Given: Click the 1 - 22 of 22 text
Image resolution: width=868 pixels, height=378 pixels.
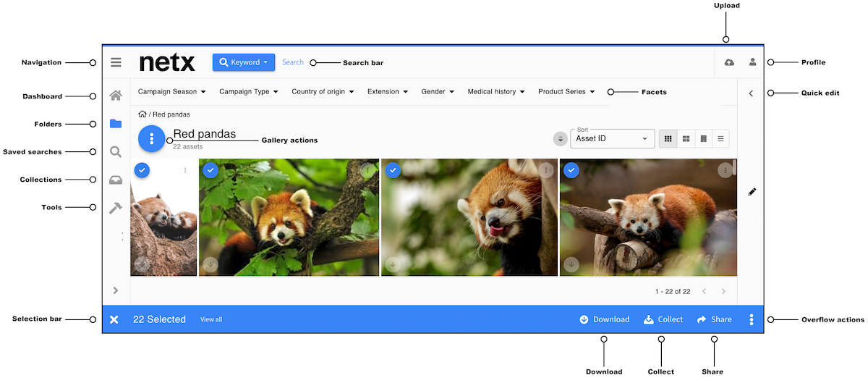Looking at the screenshot, I should (x=673, y=291).
